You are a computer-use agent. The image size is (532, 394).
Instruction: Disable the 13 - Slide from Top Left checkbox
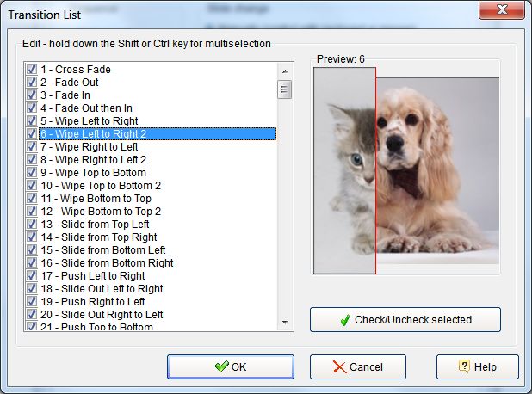pyautogui.click(x=32, y=224)
